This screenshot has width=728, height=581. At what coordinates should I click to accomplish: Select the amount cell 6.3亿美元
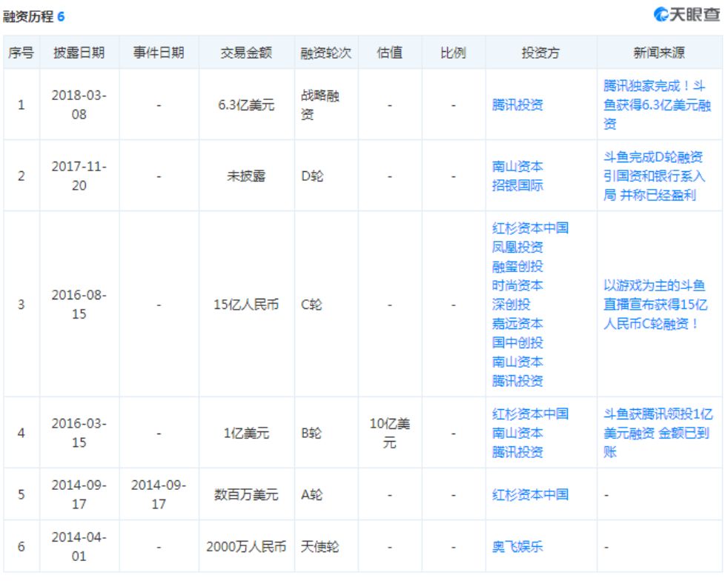coord(246,105)
